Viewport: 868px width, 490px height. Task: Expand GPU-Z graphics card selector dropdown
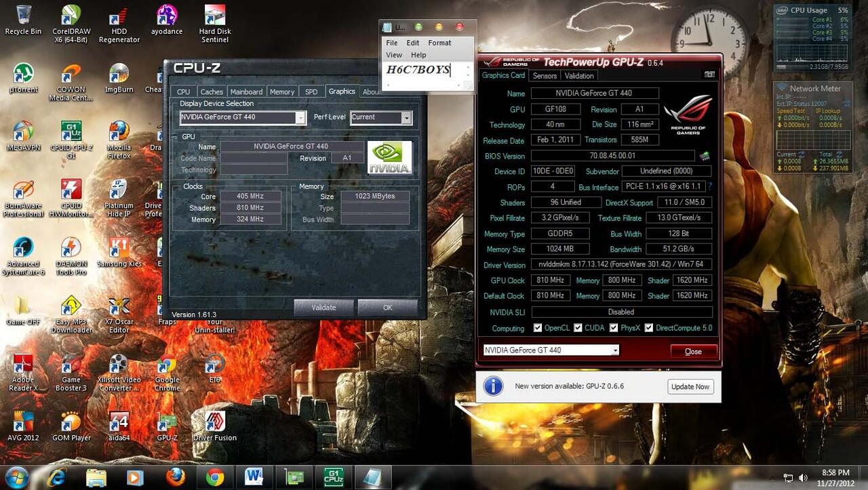pos(615,350)
